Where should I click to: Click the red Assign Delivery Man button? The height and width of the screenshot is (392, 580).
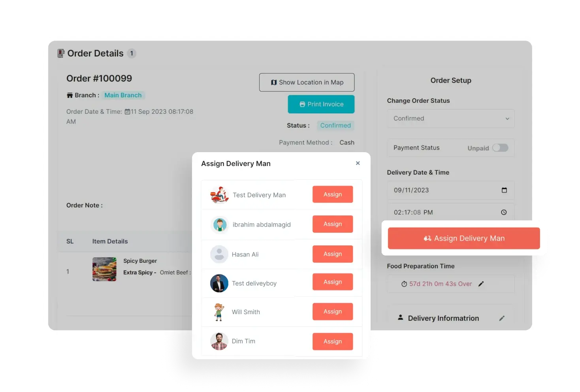click(x=464, y=238)
